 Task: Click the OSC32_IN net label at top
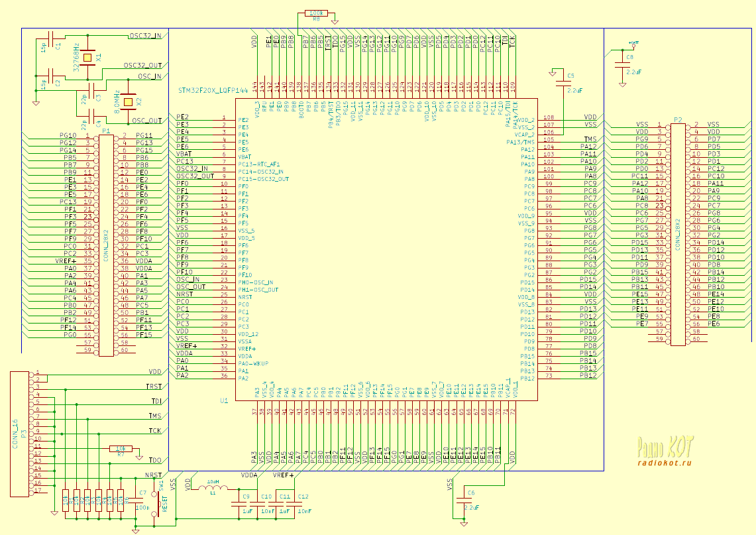(x=145, y=36)
